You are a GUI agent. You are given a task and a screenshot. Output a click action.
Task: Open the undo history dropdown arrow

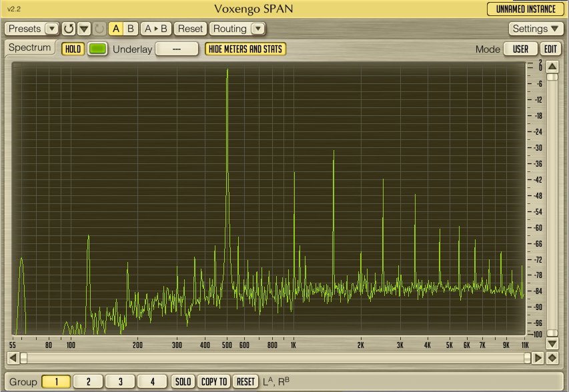[84, 29]
